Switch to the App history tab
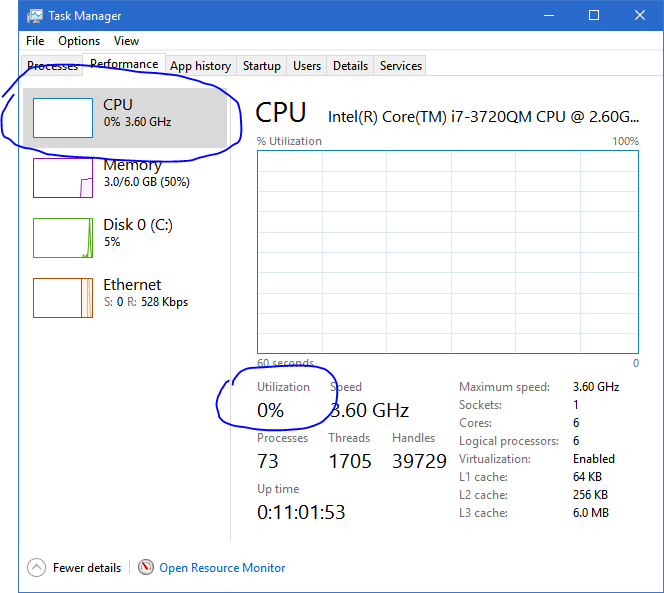 pos(200,66)
